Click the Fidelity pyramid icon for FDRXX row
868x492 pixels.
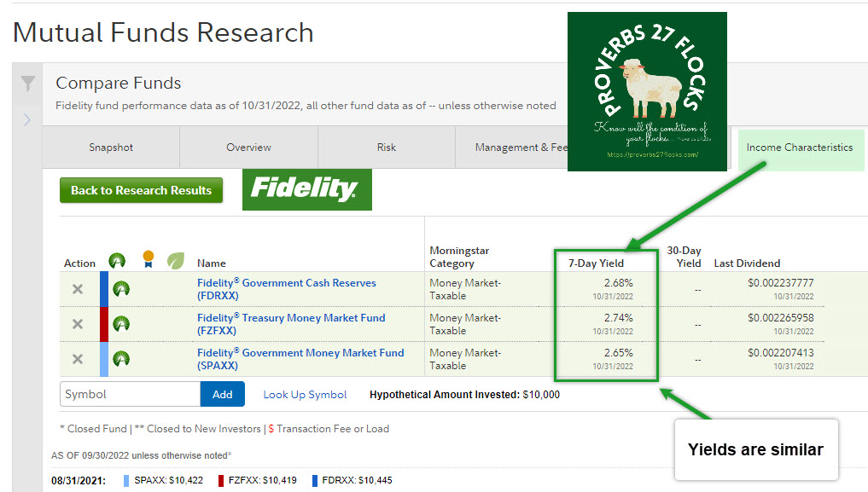point(121,288)
